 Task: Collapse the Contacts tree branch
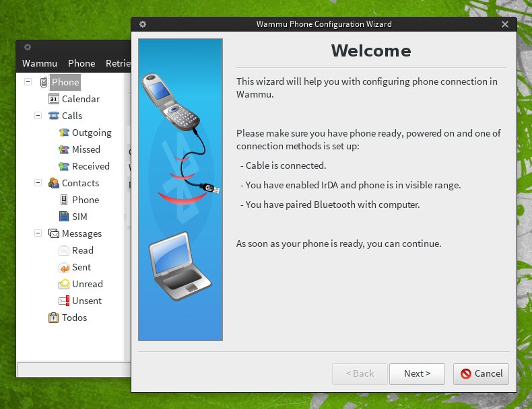click(x=38, y=183)
